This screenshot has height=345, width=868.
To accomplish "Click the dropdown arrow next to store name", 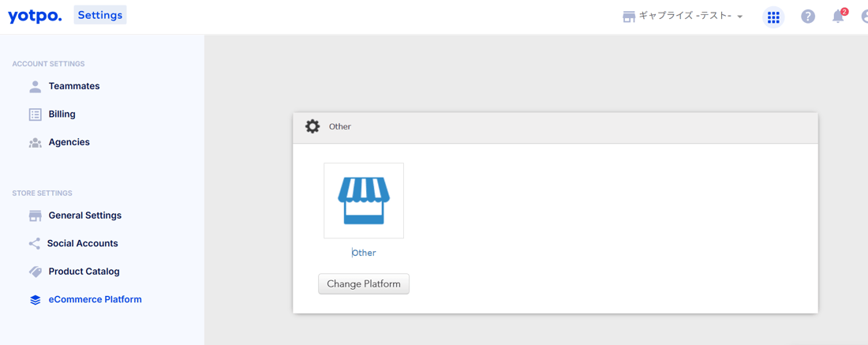I will click(x=739, y=17).
